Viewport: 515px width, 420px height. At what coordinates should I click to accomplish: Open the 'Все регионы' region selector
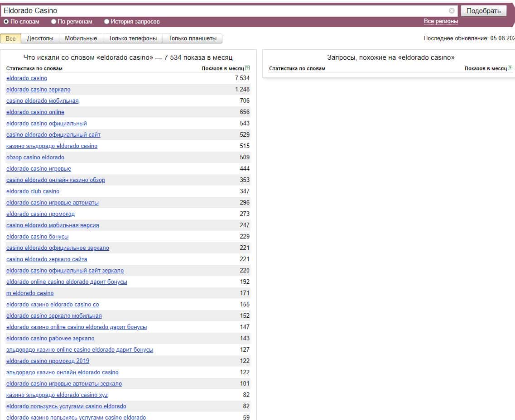(x=441, y=21)
